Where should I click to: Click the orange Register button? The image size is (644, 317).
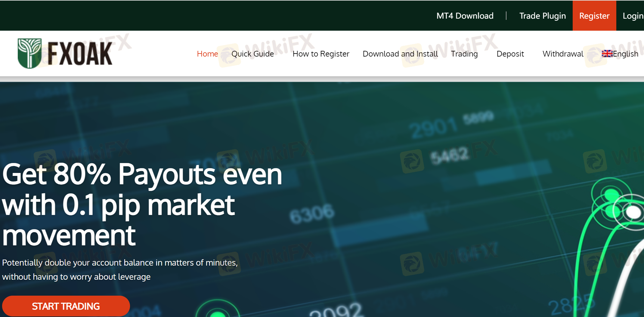(x=594, y=16)
